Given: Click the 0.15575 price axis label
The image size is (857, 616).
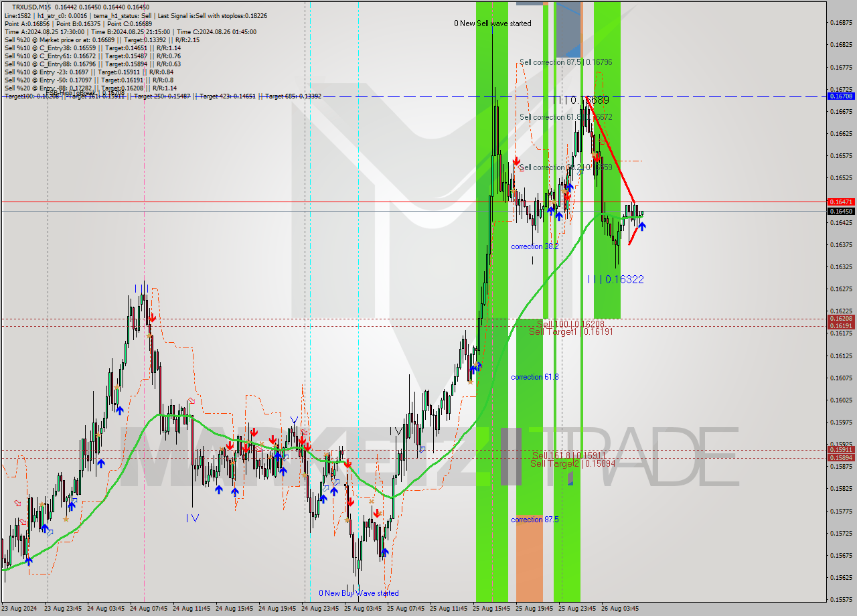Looking at the screenshot, I should [842, 600].
